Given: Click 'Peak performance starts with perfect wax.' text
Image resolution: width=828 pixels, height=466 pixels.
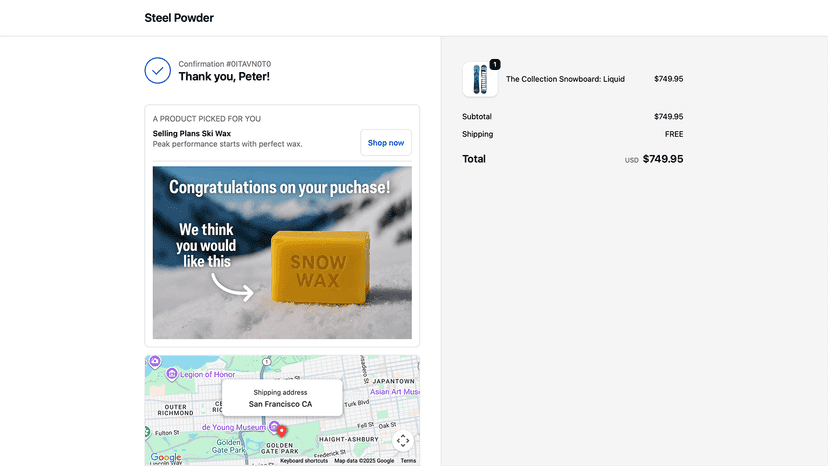Looking at the screenshot, I should click(228, 144).
